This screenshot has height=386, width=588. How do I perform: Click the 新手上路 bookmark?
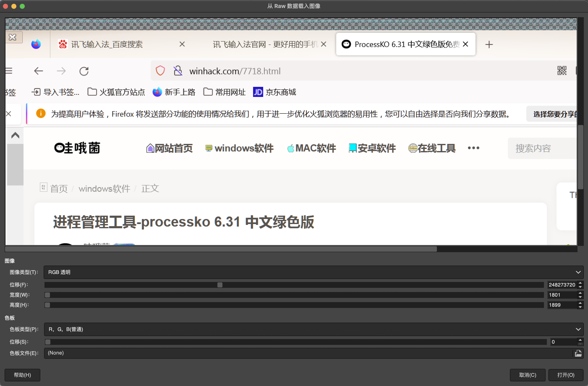point(174,92)
